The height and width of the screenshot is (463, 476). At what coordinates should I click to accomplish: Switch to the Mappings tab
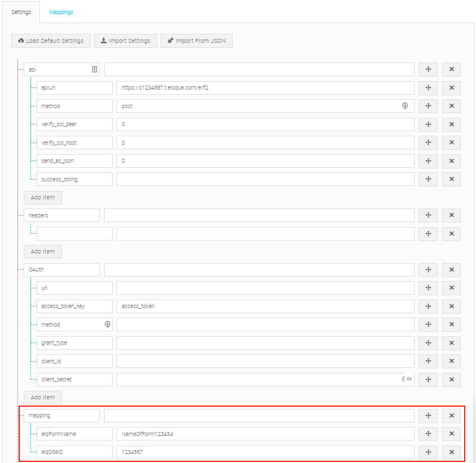[x=61, y=11]
